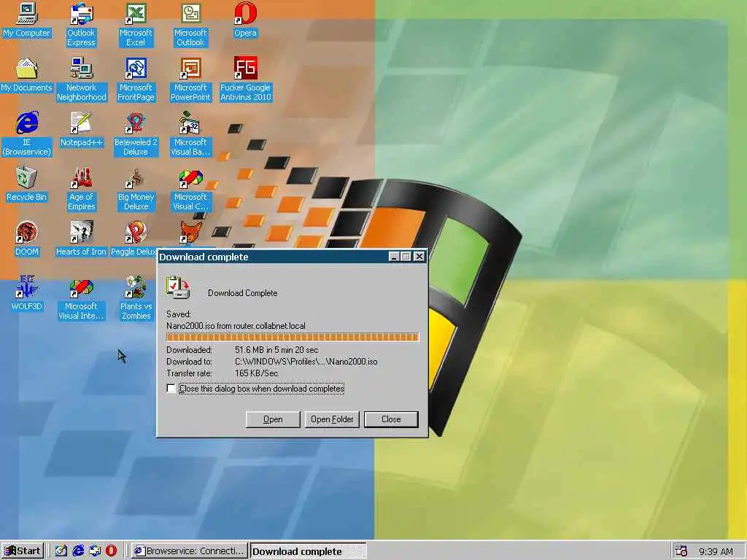Click the Open button in download dialog
This screenshot has height=560, width=747.
click(273, 419)
